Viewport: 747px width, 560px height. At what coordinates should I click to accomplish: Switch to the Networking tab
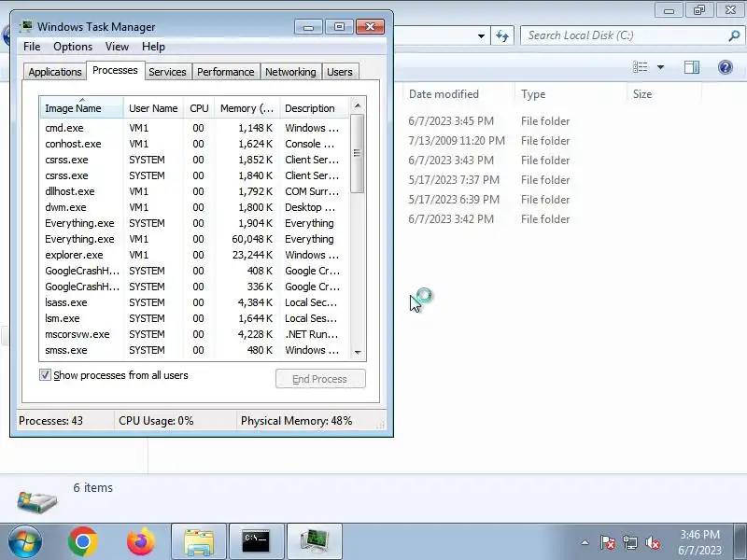pyautogui.click(x=290, y=72)
